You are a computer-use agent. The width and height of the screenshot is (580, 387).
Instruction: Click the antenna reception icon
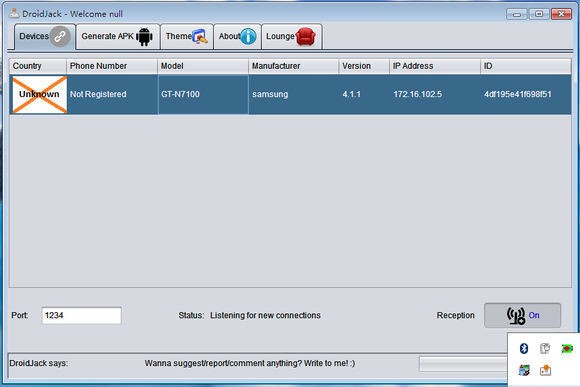tap(516, 316)
